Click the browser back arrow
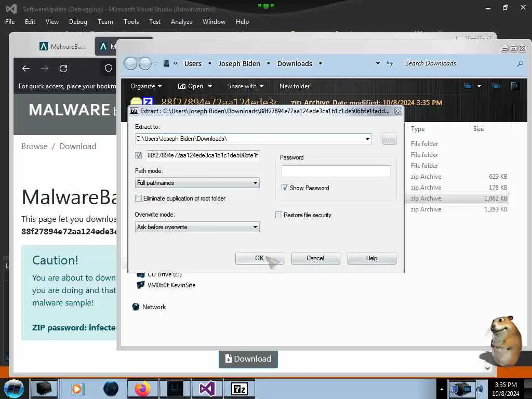532x399 pixels. (26, 69)
